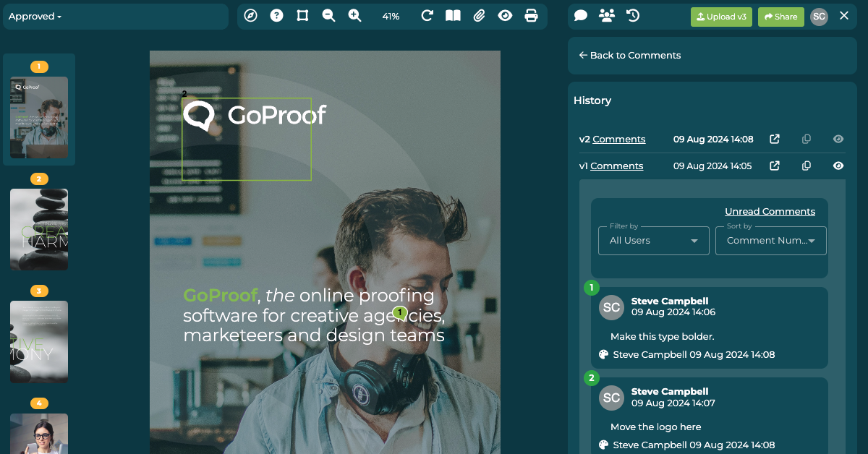The width and height of the screenshot is (868, 454).
Task: Open the history clock panel
Action: click(x=633, y=15)
